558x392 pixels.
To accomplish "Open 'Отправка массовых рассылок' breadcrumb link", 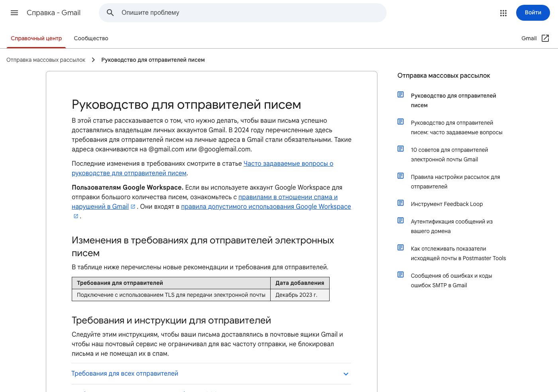I will tap(46, 60).
